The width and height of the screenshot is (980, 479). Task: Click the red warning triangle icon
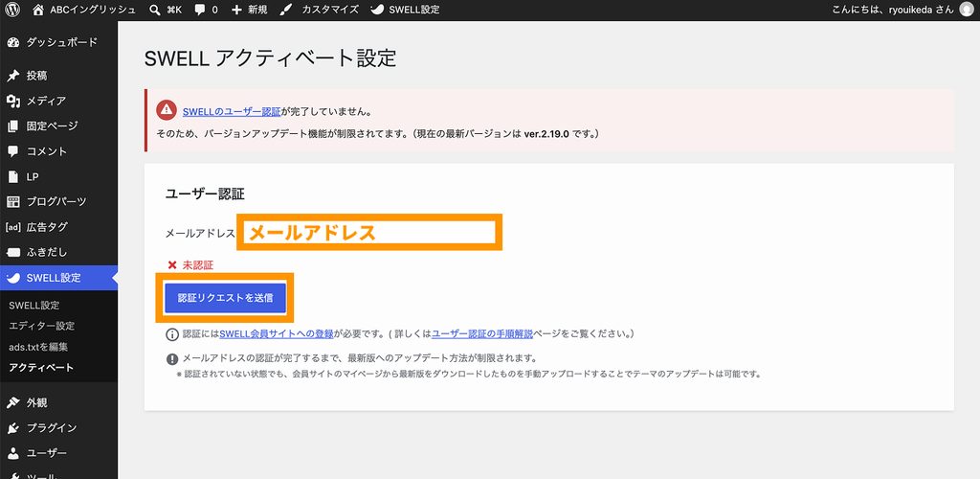(x=167, y=110)
